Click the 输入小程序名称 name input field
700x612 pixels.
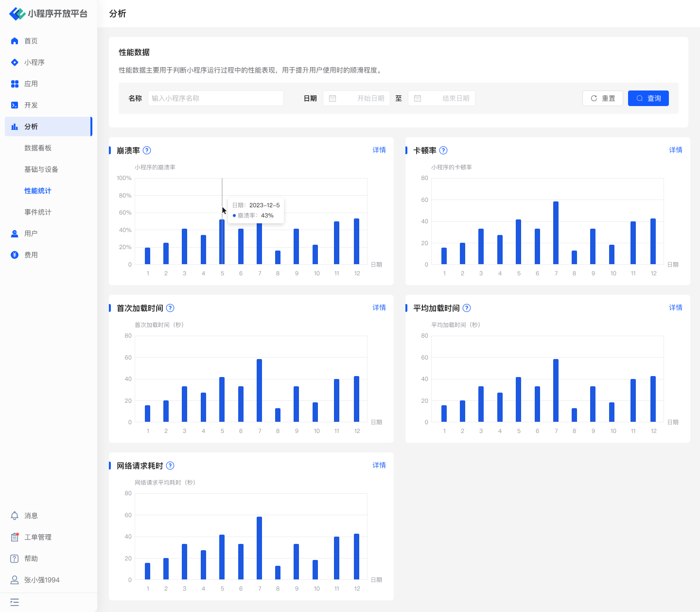point(215,98)
